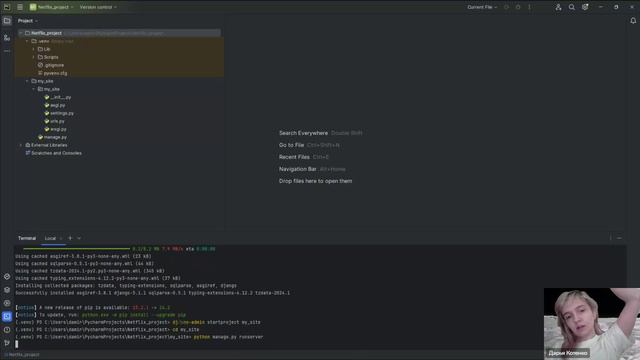The width and height of the screenshot is (640, 360).
Task: Open the Project view mode dropdown
Action: 27,21
